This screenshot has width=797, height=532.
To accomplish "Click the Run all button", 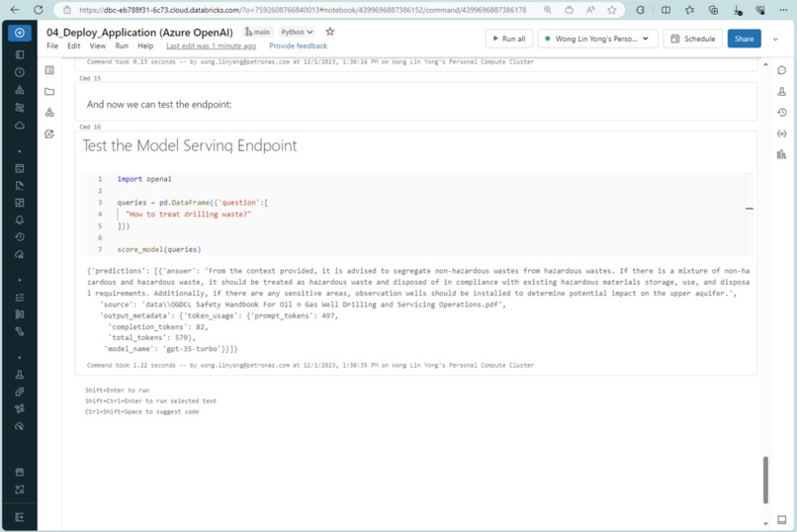I will (509, 39).
